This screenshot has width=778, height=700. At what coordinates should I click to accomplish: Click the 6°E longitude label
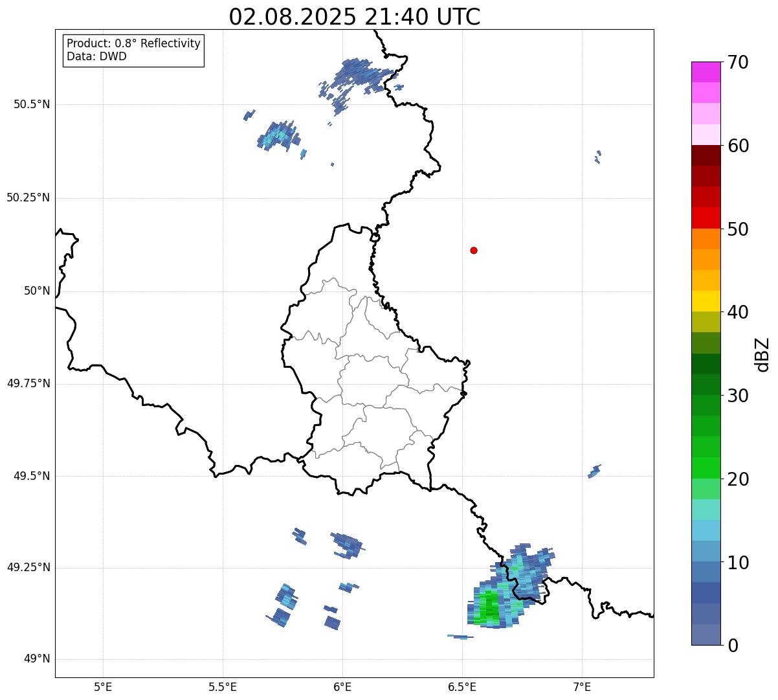pyautogui.click(x=342, y=687)
